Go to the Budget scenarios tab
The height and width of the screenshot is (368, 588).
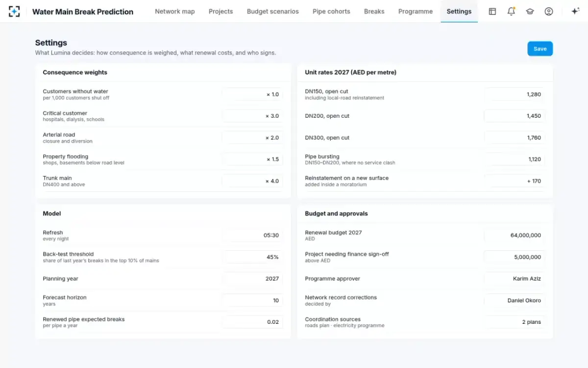[x=273, y=11]
